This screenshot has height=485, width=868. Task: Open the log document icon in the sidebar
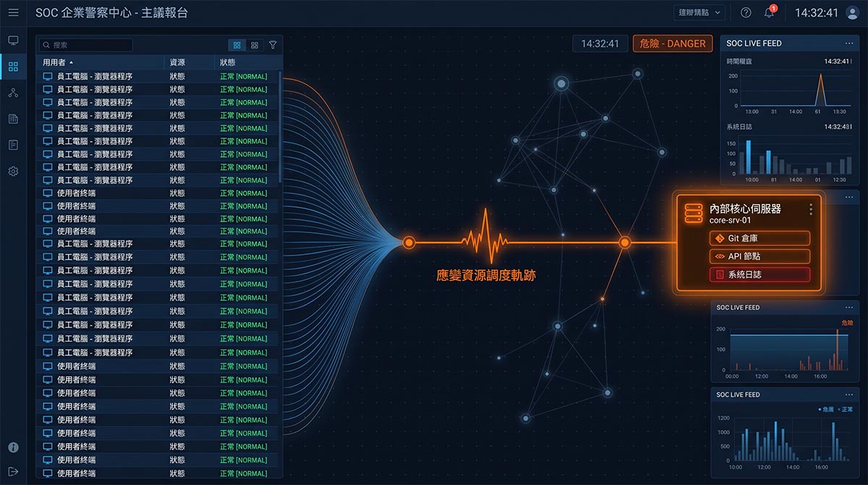(13, 145)
